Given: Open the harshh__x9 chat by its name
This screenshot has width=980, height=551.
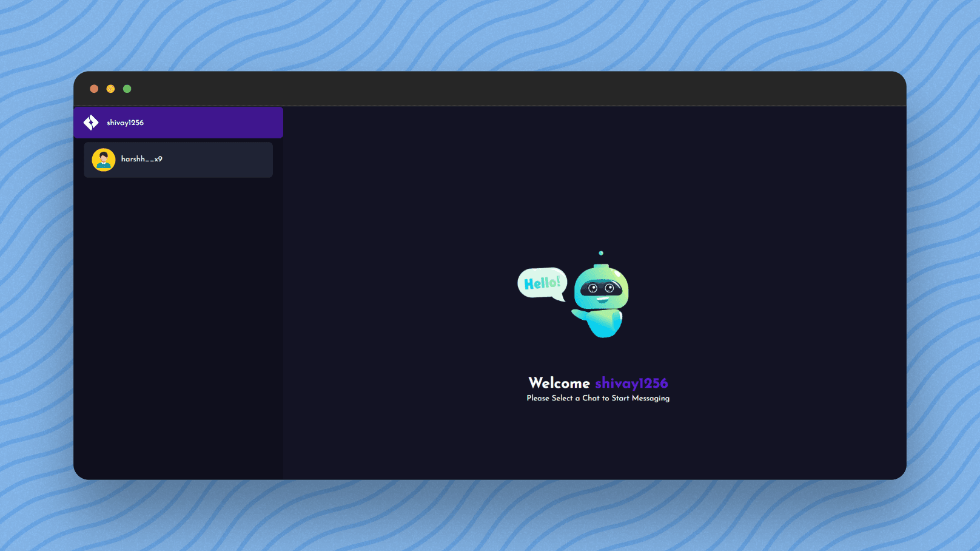Looking at the screenshot, I should pyautogui.click(x=141, y=159).
